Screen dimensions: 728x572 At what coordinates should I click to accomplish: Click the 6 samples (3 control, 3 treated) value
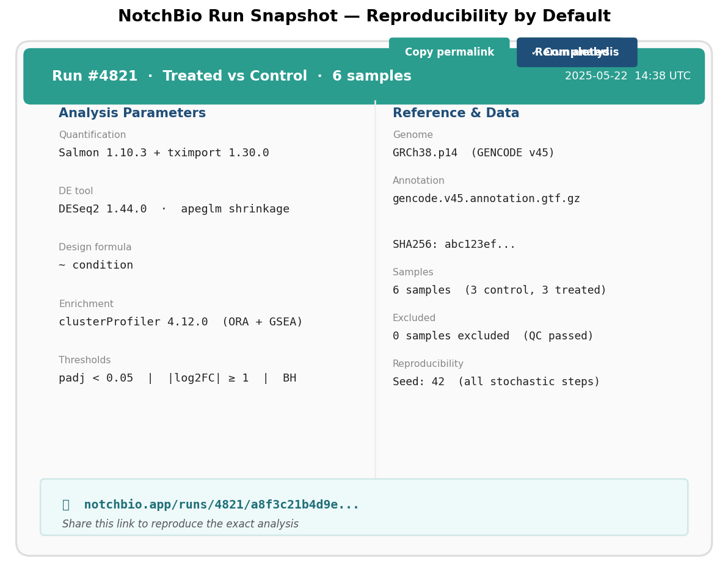coord(500,290)
